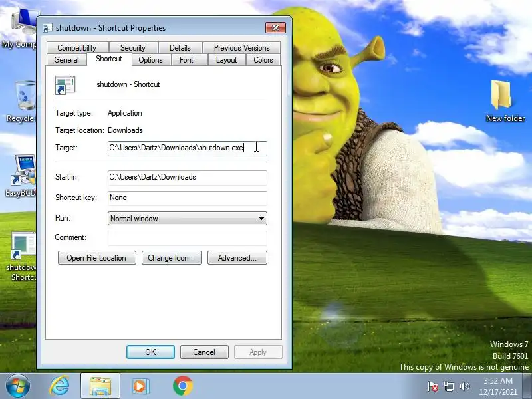
Task: Click the Action Center flag tray icon
Action: click(x=433, y=386)
